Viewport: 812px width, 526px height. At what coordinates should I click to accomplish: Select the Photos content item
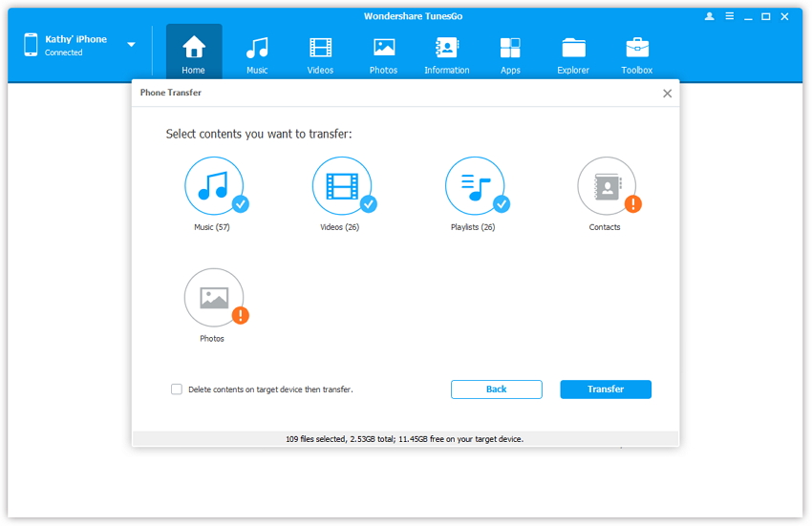[214, 298]
